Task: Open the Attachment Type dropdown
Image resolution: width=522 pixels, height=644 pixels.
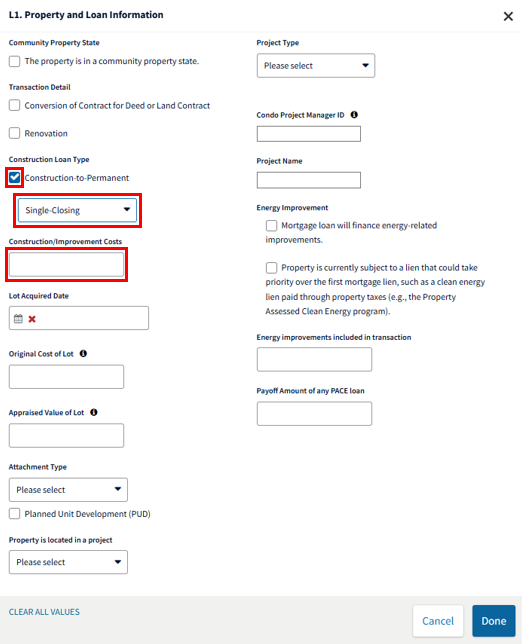Action: pyautogui.click(x=68, y=490)
